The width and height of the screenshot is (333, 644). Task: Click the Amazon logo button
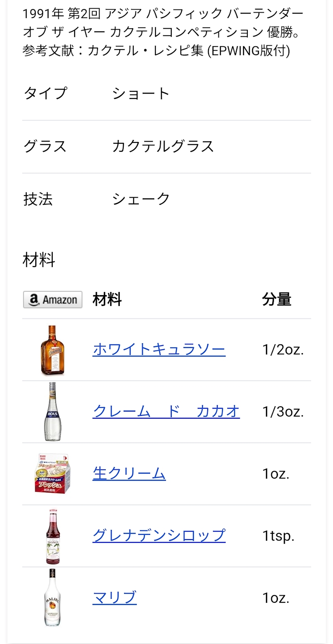pyautogui.click(x=53, y=300)
